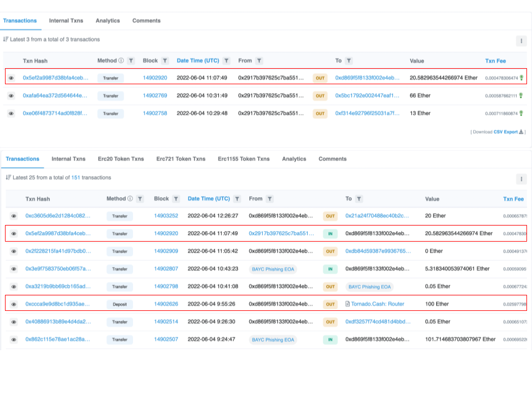532x399 pixels.
Task: Open preview eye for txn 0x3e9f7583750eb06f57a
Action: [13, 269]
